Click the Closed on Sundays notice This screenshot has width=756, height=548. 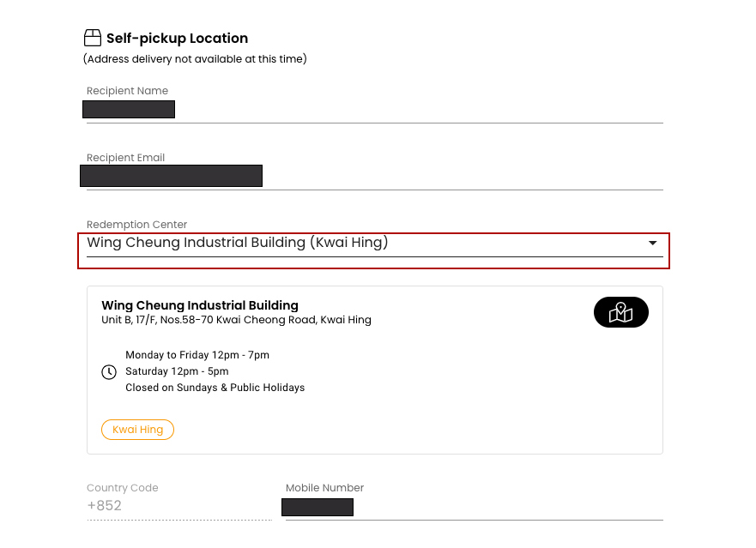[215, 388]
